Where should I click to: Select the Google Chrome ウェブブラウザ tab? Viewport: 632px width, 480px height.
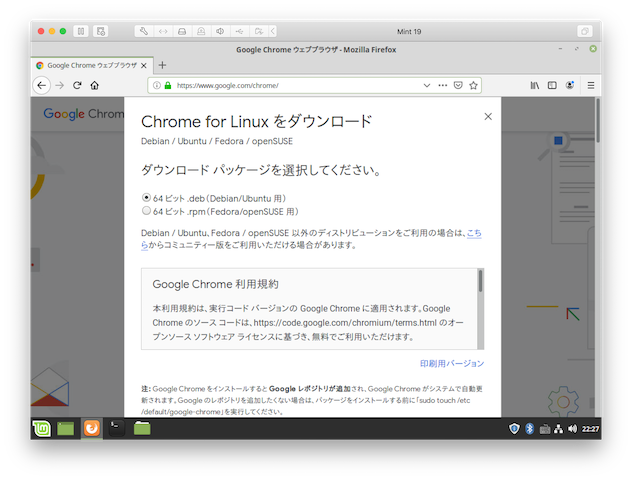coord(91,65)
